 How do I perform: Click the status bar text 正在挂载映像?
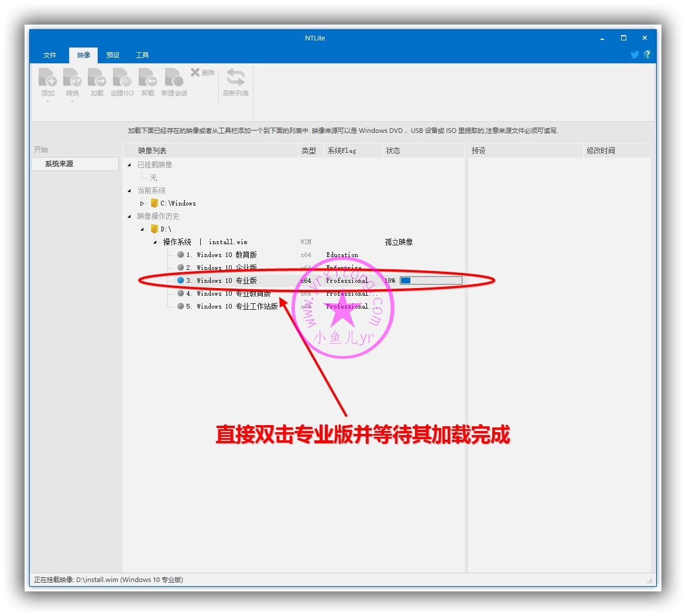tap(108, 580)
